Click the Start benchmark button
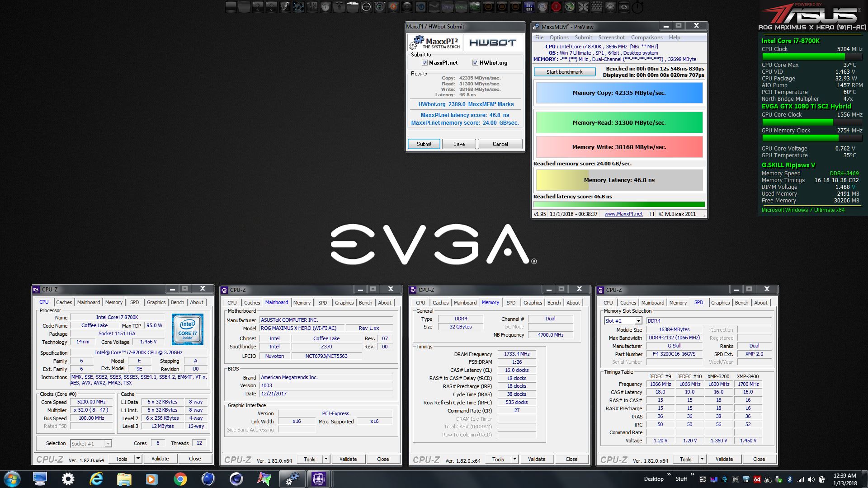868x488 pixels. click(x=564, y=72)
